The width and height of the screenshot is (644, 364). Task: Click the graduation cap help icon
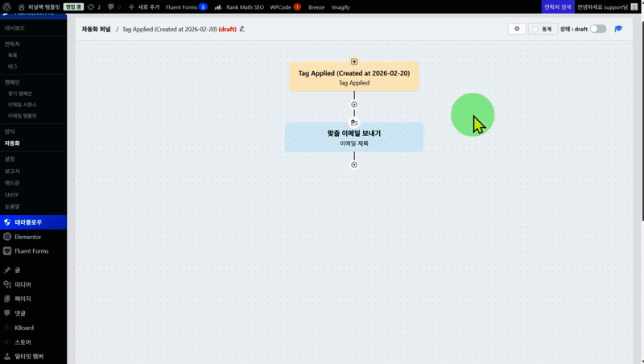coord(618,29)
